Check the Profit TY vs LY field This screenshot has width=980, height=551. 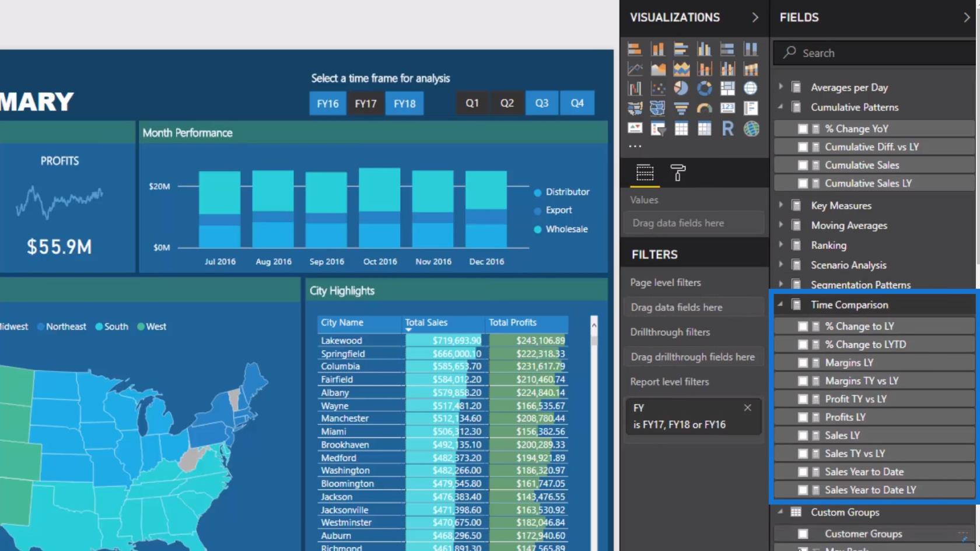[803, 399]
